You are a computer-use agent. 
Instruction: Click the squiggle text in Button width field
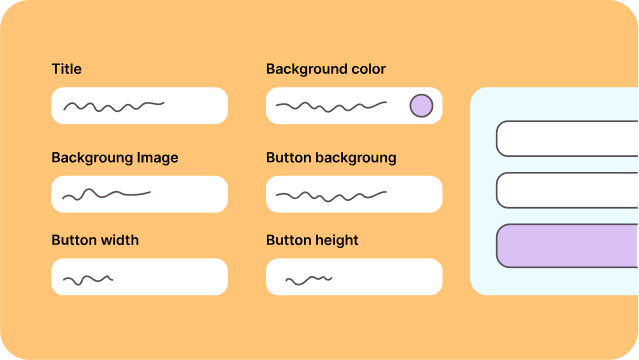[88, 280]
